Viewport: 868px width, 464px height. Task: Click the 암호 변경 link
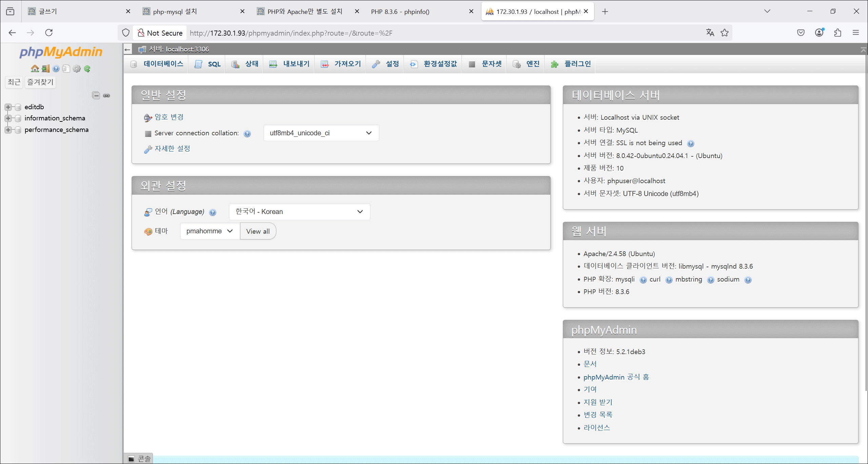(x=169, y=117)
